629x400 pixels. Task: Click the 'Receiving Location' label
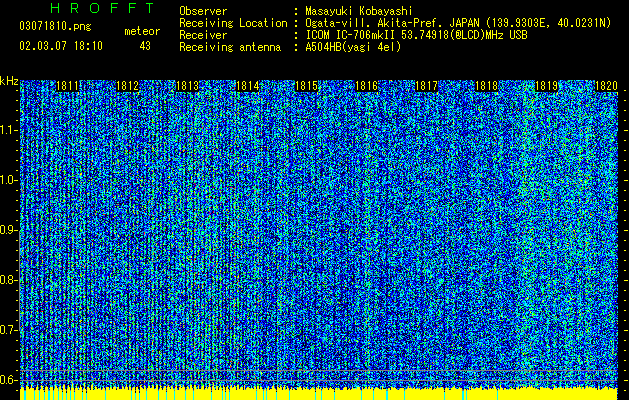coord(233,23)
